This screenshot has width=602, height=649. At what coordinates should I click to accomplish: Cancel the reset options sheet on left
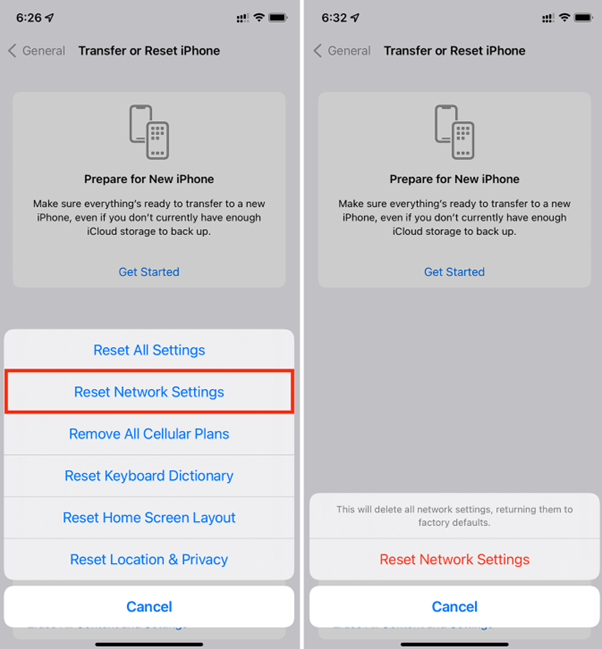[x=149, y=607]
